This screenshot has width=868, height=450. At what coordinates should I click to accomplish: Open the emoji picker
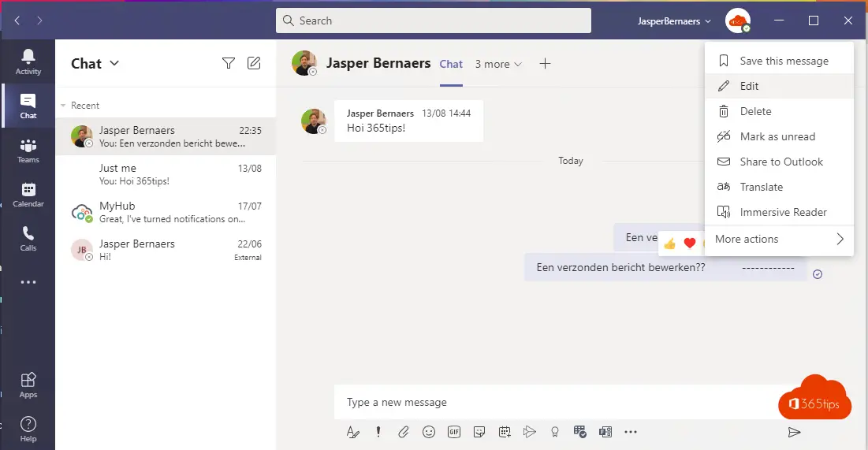[x=428, y=433]
